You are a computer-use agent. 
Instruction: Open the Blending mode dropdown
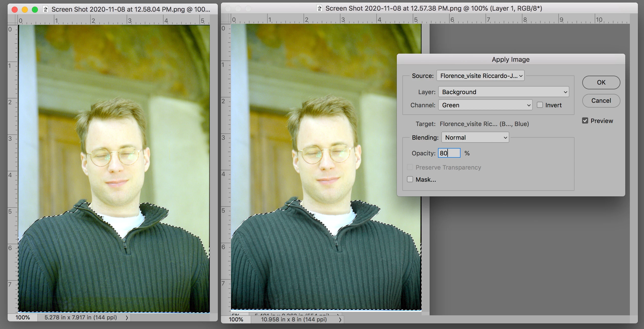(x=475, y=137)
